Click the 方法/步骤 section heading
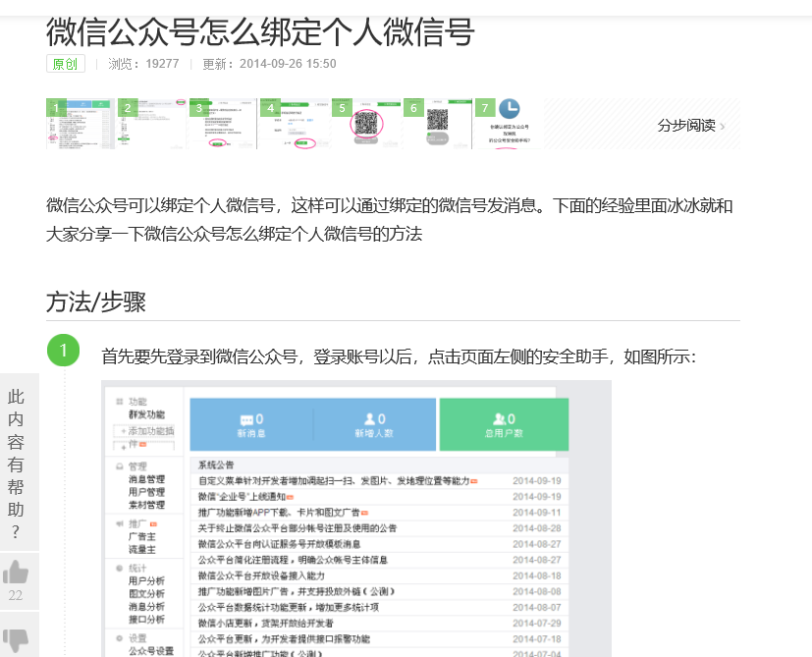 coord(96,301)
